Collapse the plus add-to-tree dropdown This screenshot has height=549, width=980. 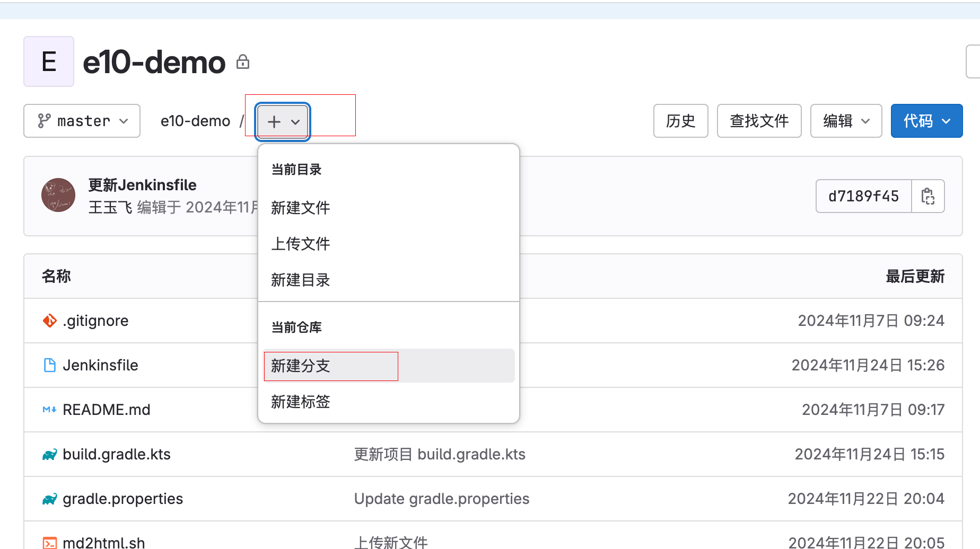[283, 122]
